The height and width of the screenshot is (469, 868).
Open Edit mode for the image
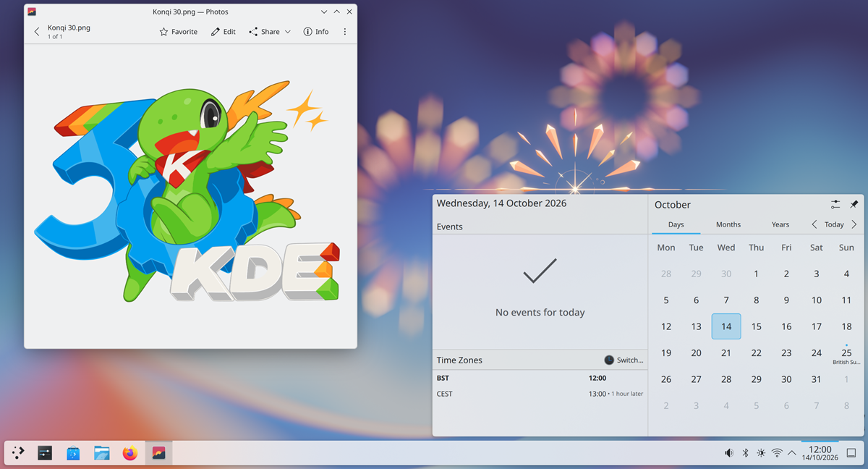224,32
